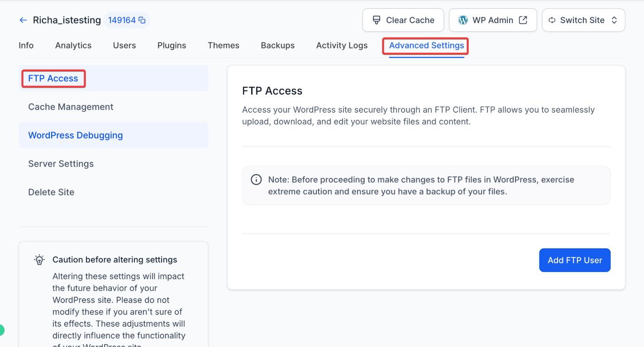Open the Analytics tab
The width and height of the screenshot is (644, 347).
coord(73,46)
